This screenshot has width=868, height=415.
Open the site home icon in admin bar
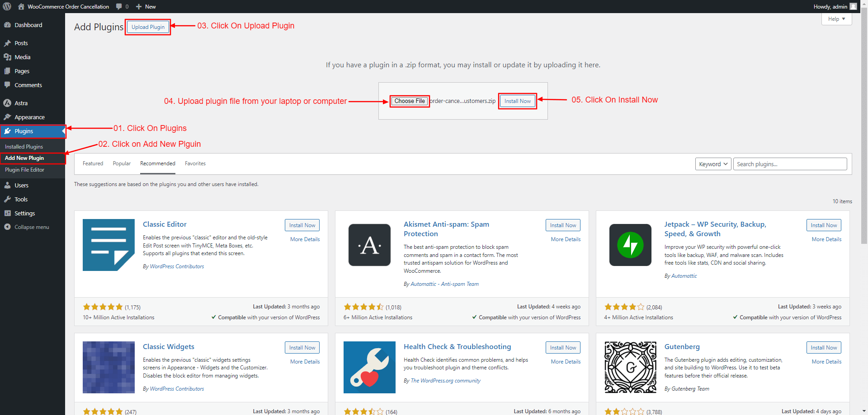[x=21, y=7]
